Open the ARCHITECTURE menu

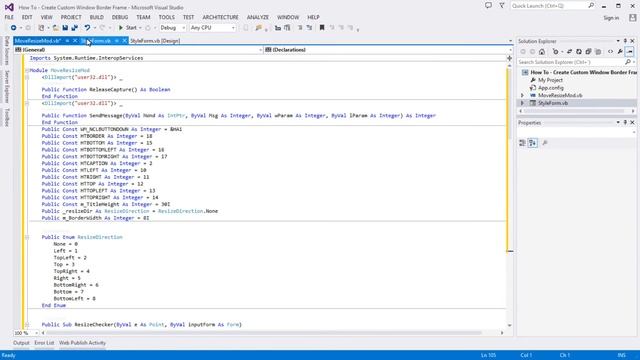(x=220, y=18)
